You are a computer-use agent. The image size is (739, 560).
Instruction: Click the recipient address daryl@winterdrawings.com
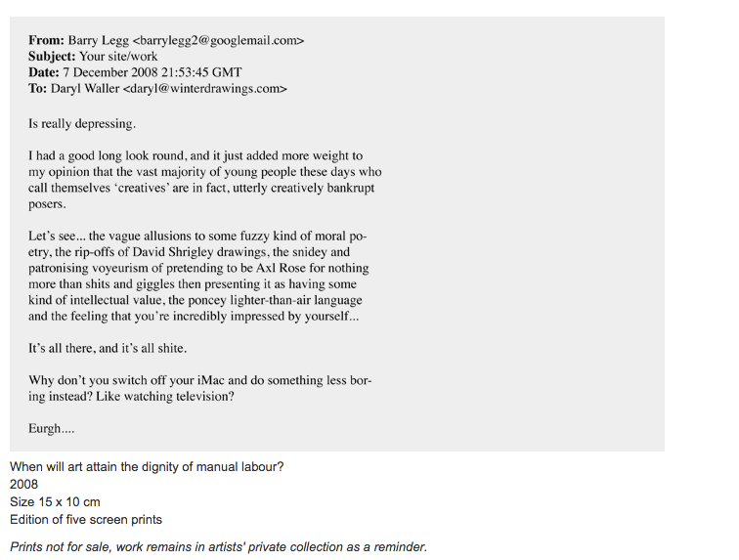coord(204,89)
